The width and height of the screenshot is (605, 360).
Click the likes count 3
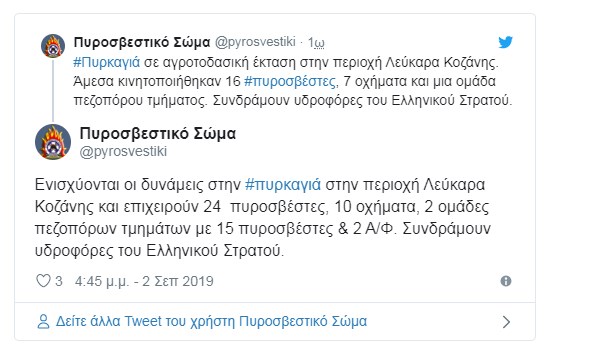pyautogui.click(x=59, y=281)
